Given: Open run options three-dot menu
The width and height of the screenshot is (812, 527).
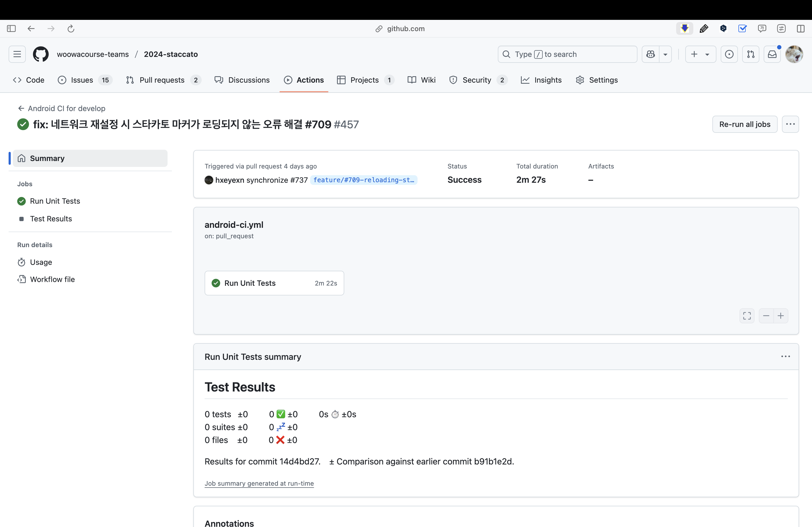Looking at the screenshot, I should (x=790, y=124).
